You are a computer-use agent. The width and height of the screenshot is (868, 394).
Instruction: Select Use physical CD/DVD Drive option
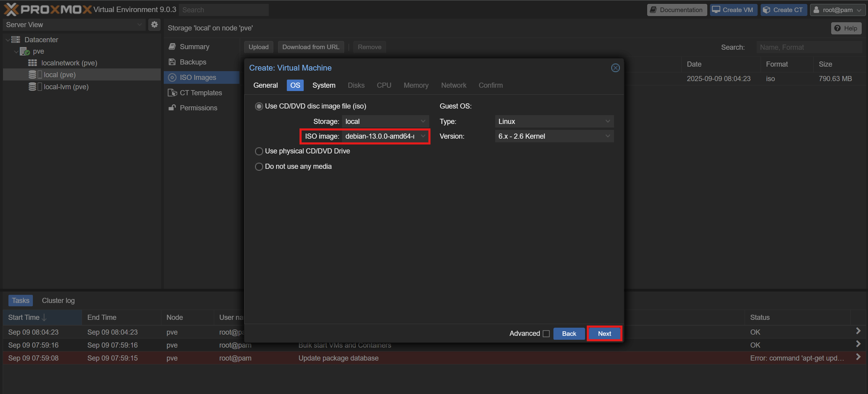tap(259, 151)
